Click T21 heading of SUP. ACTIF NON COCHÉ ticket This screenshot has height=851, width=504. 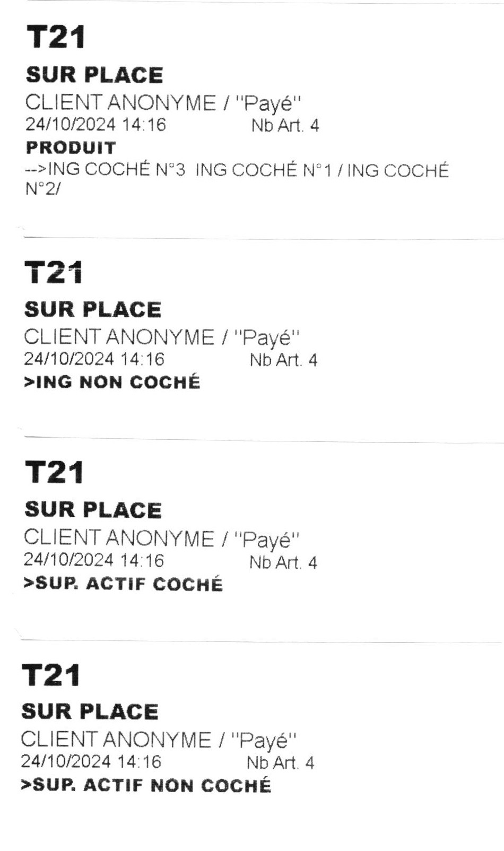pos(51,675)
